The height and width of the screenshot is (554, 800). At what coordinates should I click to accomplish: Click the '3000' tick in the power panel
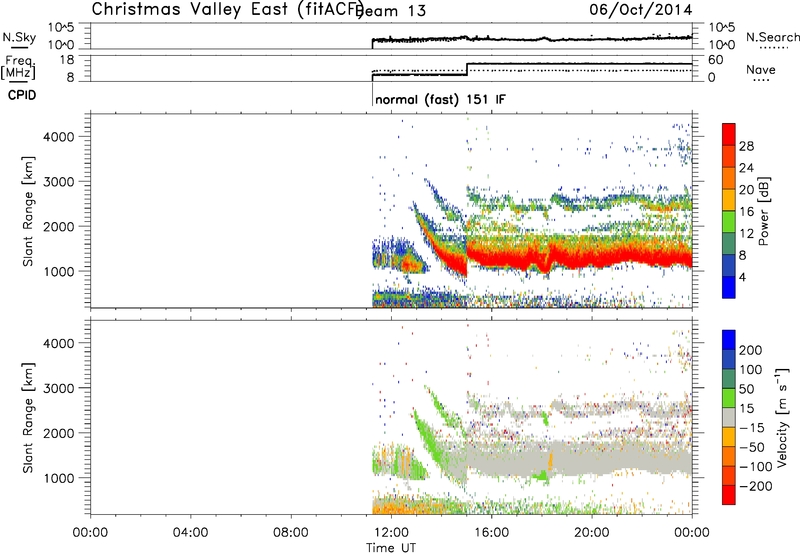tap(59, 182)
